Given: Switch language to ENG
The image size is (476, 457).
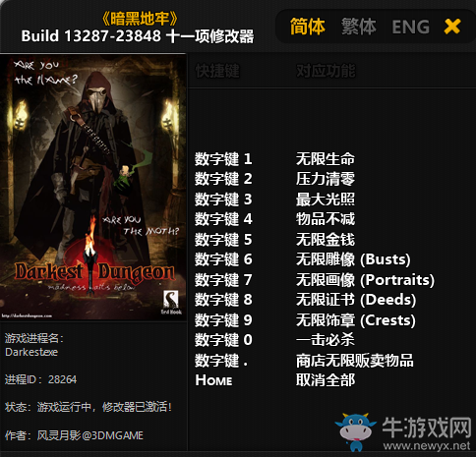Looking at the screenshot, I should (x=411, y=27).
